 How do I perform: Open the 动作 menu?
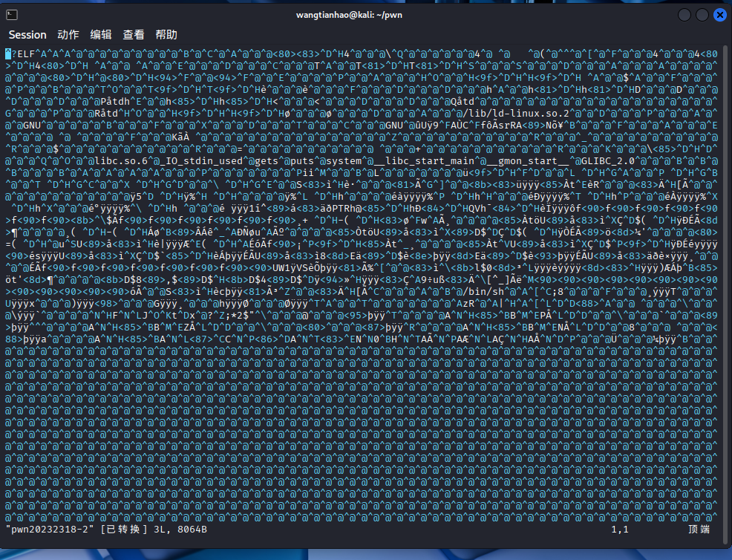[x=68, y=35]
